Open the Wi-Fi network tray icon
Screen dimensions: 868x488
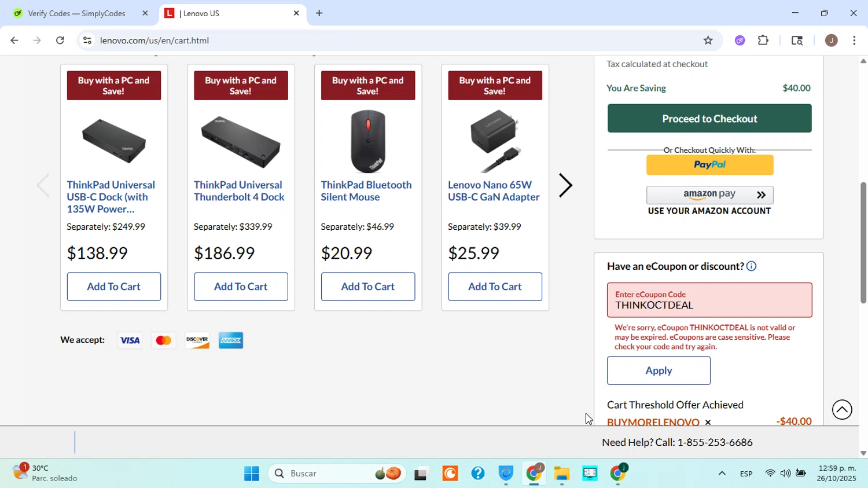pyautogui.click(x=770, y=474)
